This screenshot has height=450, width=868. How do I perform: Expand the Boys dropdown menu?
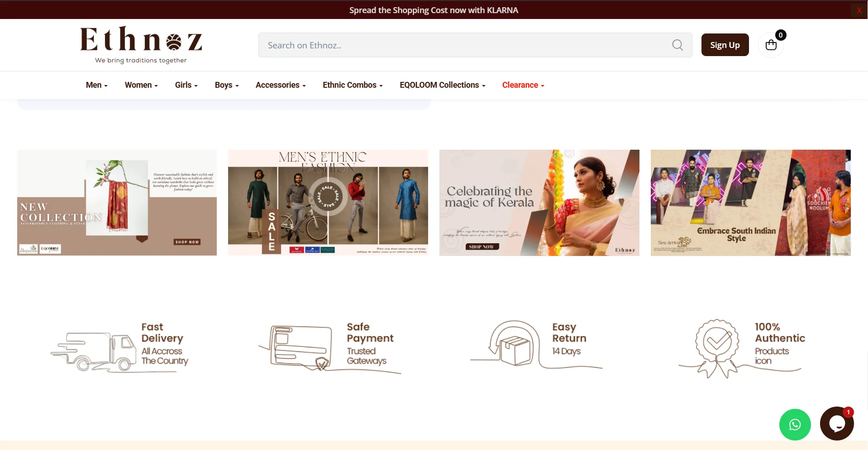(x=227, y=85)
